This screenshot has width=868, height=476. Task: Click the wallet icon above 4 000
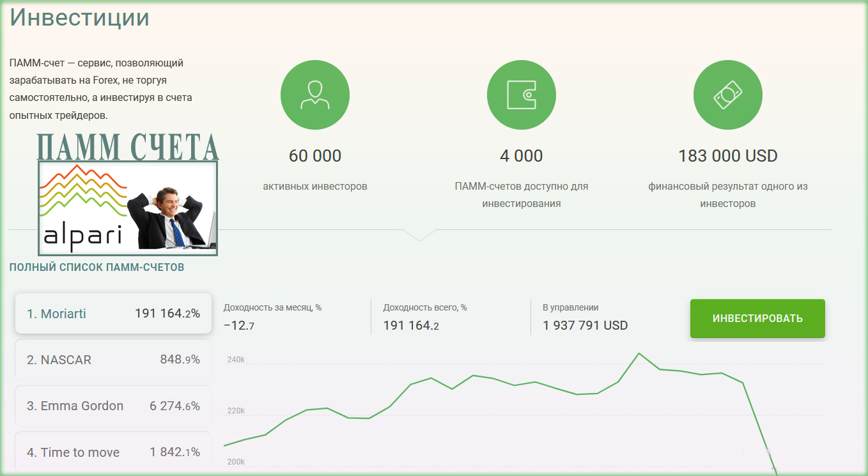click(521, 95)
